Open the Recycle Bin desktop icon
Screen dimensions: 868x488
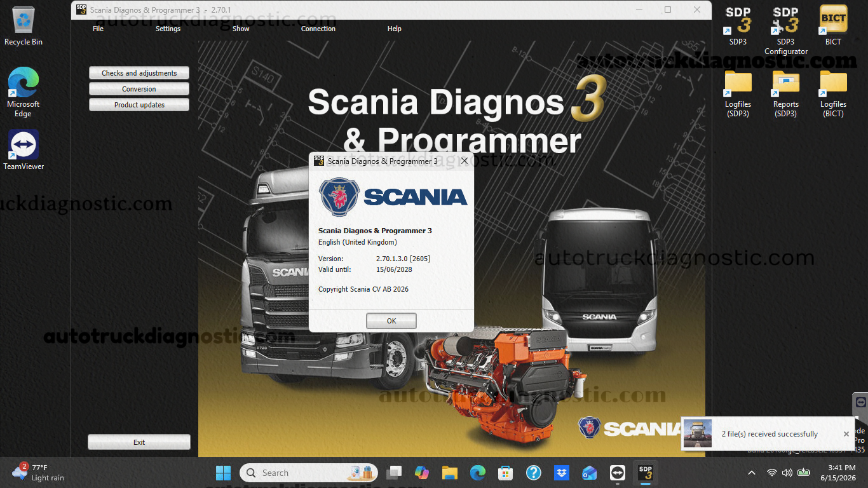tap(24, 26)
